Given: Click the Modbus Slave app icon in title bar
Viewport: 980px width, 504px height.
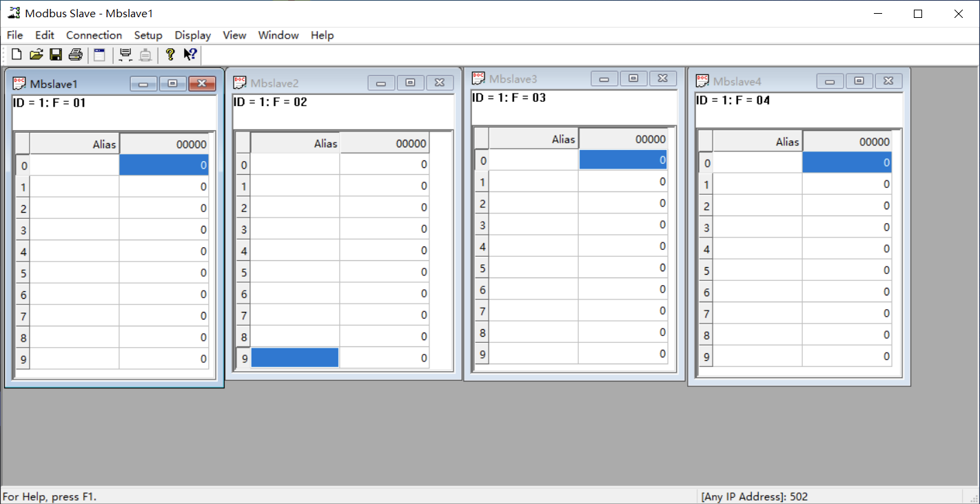Looking at the screenshot, I should [x=13, y=13].
